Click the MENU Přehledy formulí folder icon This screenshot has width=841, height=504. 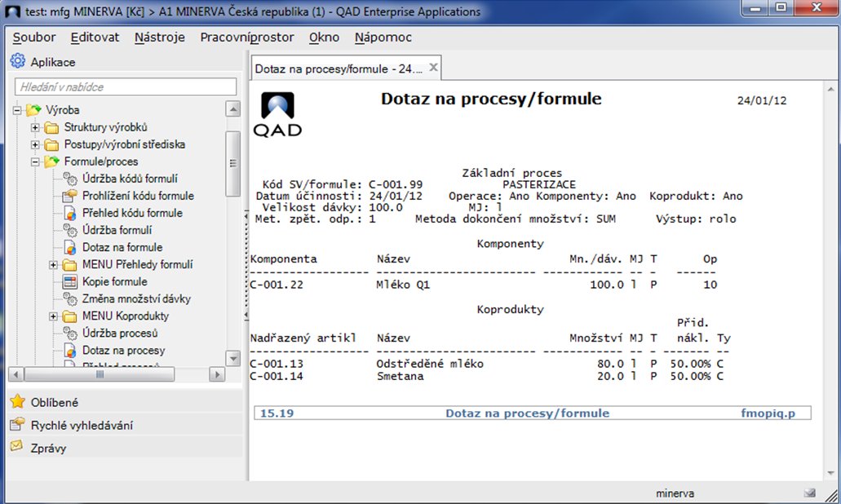point(69,265)
